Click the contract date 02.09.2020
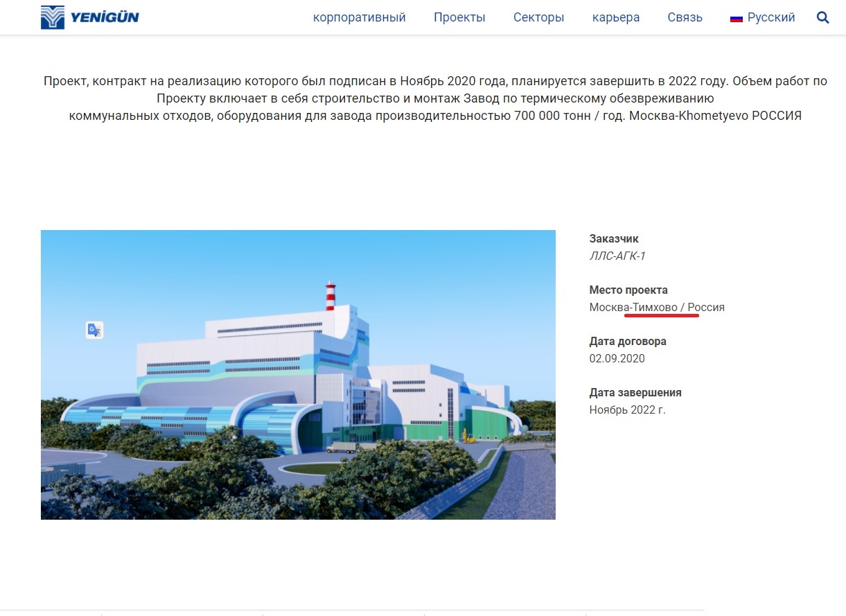 click(x=617, y=358)
